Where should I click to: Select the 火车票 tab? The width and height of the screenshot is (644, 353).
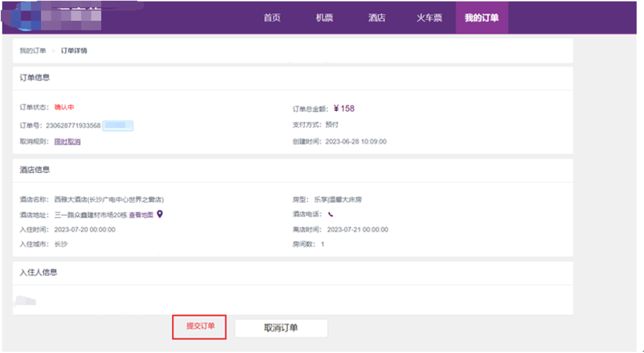click(x=429, y=17)
